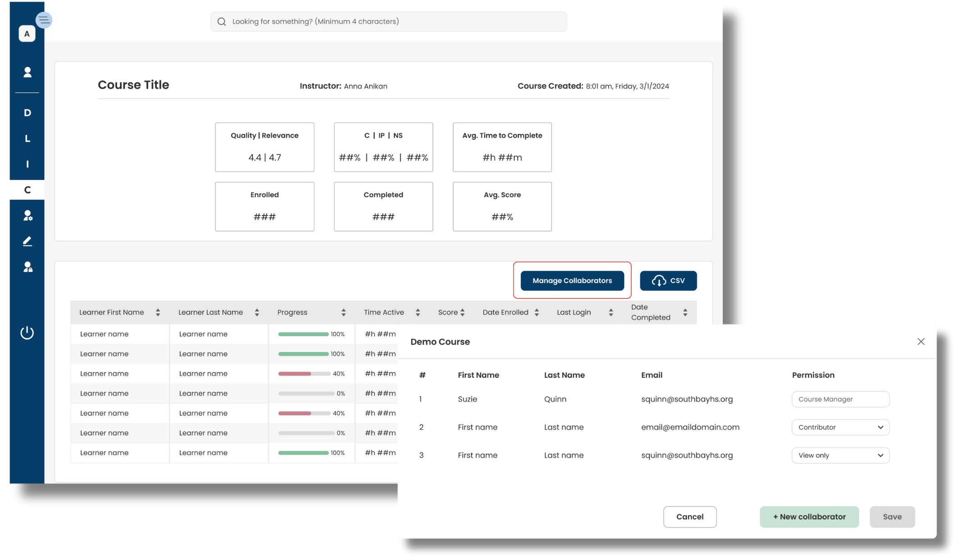Download the learner table as CSV

668,280
